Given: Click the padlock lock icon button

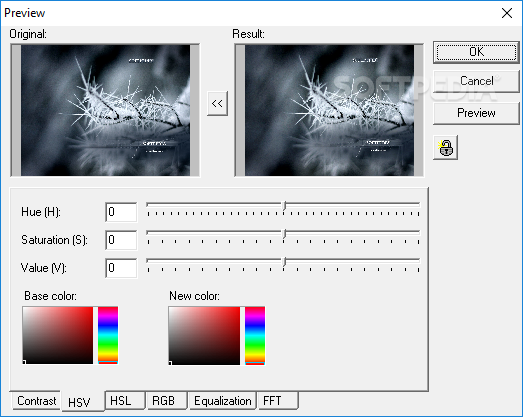Looking at the screenshot, I should (x=445, y=147).
